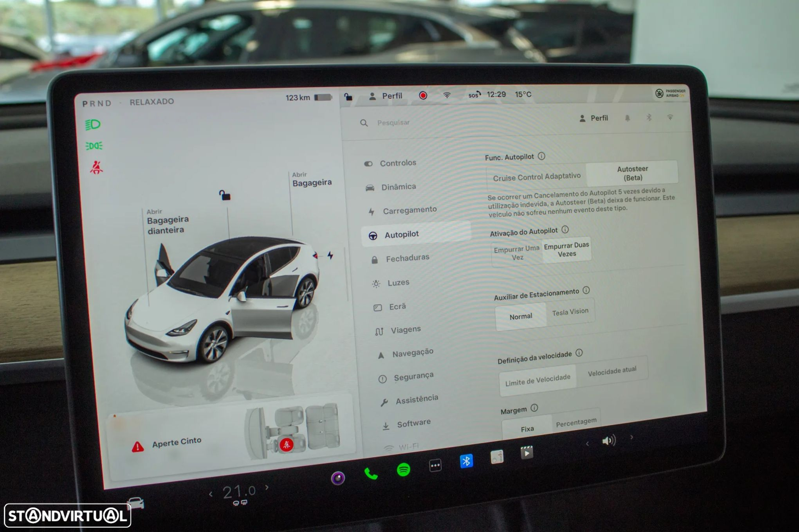Select Limite de Velocidade speed setting
The image size is (799, 532).
pyautogui.click(x=537, y=380)
